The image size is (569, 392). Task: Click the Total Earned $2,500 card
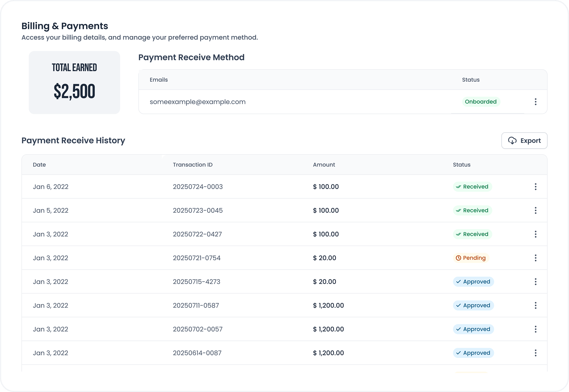74,83
